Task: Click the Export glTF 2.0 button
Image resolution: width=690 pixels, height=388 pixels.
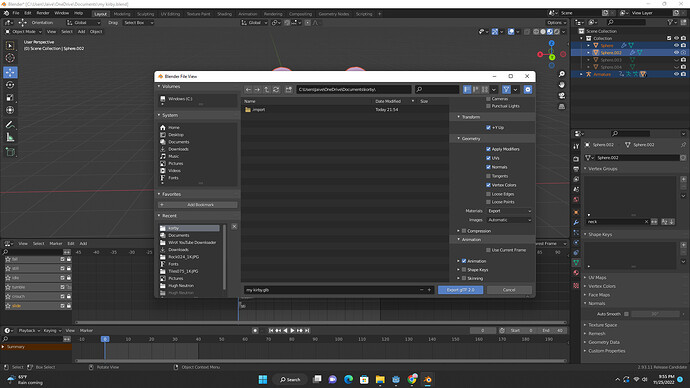Action: click(x=460, y=290)
